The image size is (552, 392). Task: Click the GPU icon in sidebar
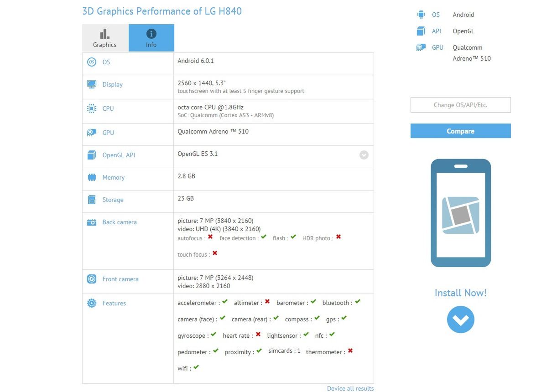pyautogui.click(x=421, y=47)
